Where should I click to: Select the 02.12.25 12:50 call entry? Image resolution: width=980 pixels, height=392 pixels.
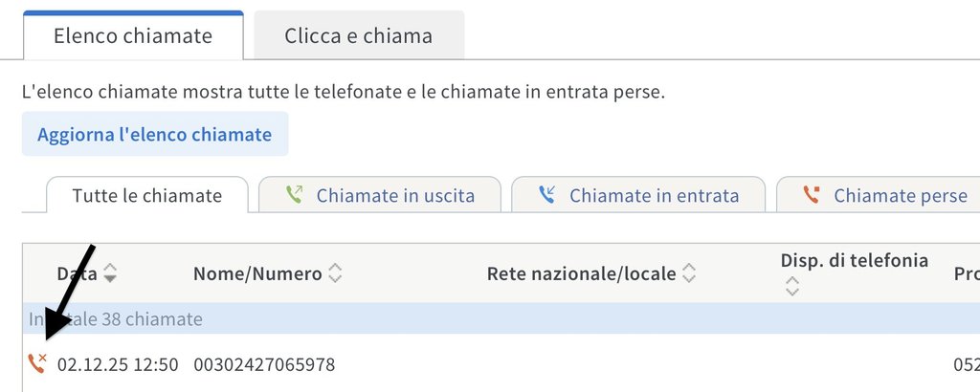(118, 364)
